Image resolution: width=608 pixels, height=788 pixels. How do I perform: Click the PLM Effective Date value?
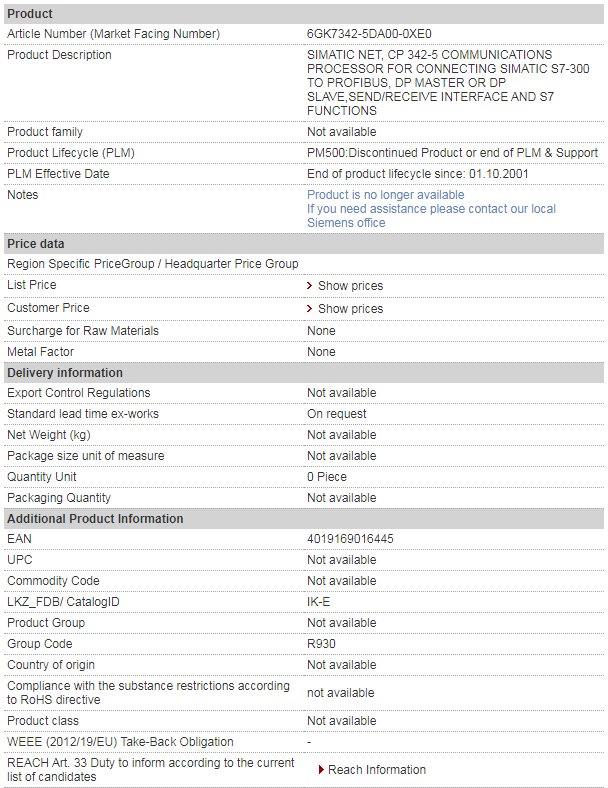[x=418, y=174]
